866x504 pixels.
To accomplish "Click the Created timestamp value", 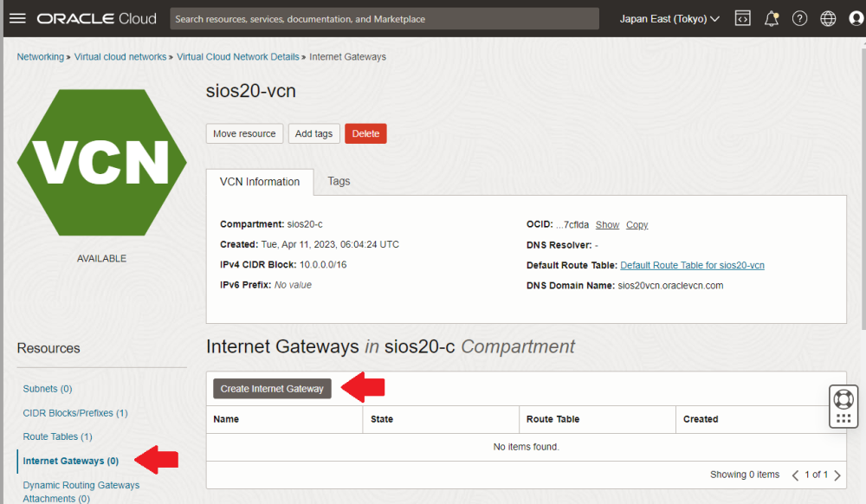I will (330, 244).
